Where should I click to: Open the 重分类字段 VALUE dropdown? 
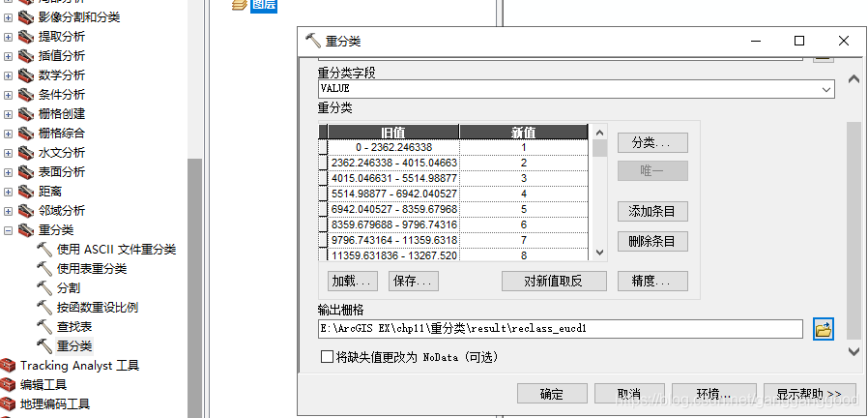(x=826, y=89)
